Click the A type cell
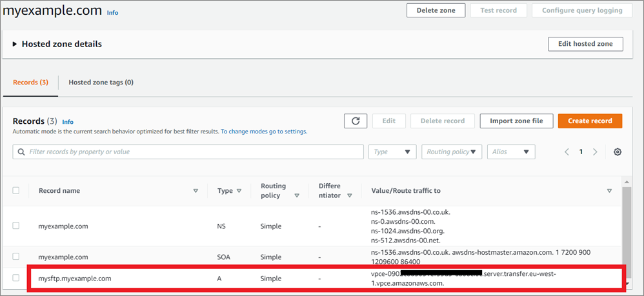 pos(219,279)
